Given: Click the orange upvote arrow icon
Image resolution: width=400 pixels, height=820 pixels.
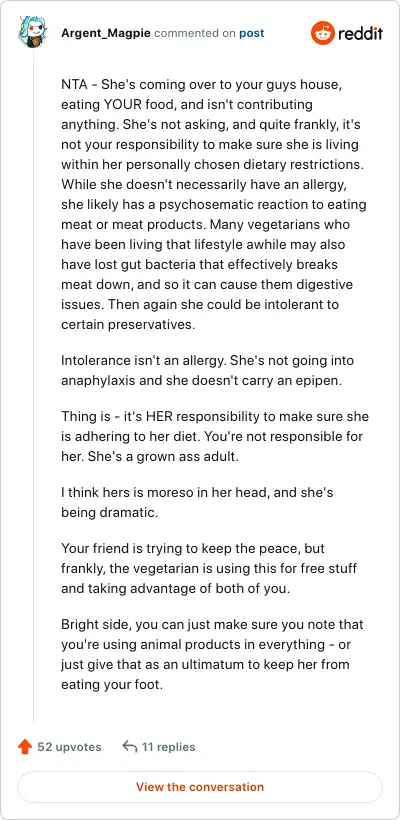Looking at the screenshot, I should [x=25, y=747].
